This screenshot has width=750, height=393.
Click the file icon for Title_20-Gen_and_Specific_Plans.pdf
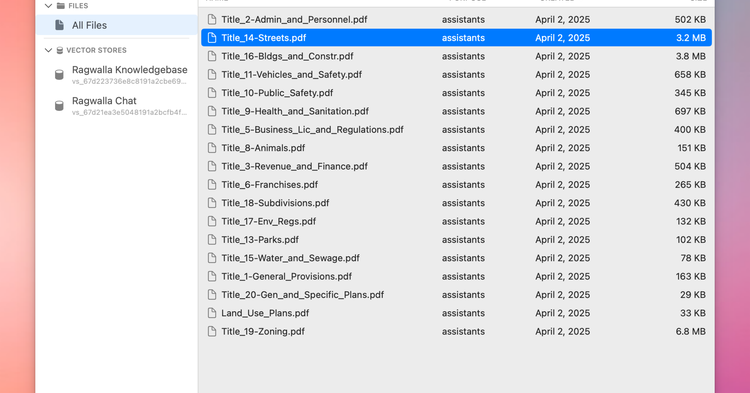pyautogui.click(x=212, y=295)
